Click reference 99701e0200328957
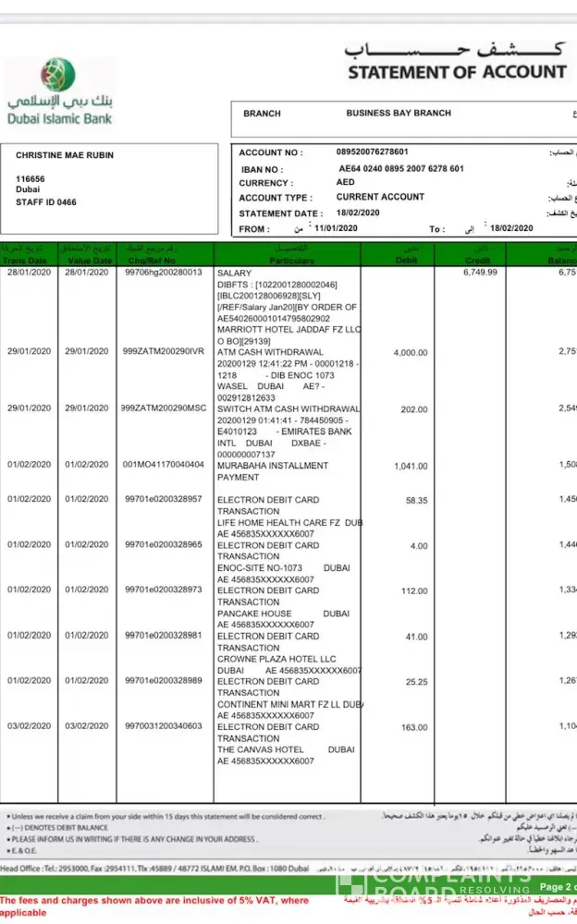This screenshot has height=924, width=577. pyautogui.click(x=164, y=499)
